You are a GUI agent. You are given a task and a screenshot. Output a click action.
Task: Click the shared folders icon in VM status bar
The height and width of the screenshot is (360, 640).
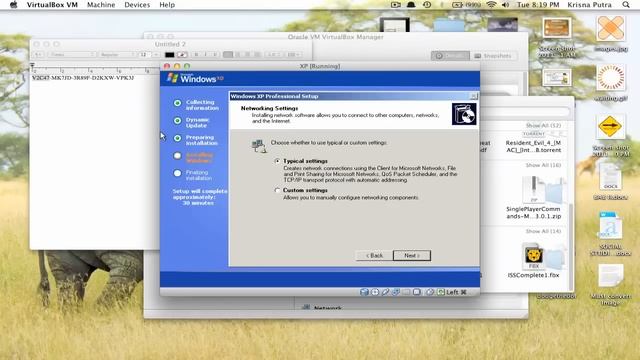pyautogui.click(x=406, y=292)
